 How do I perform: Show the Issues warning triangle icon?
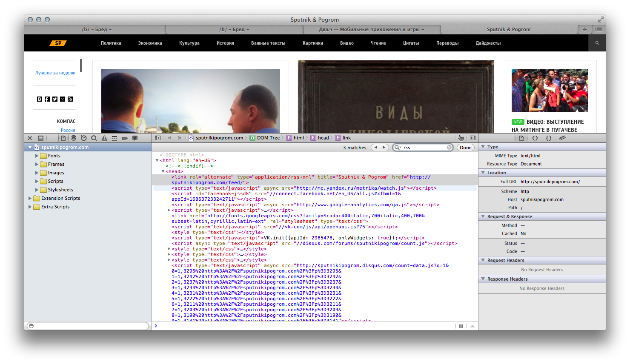104,138
